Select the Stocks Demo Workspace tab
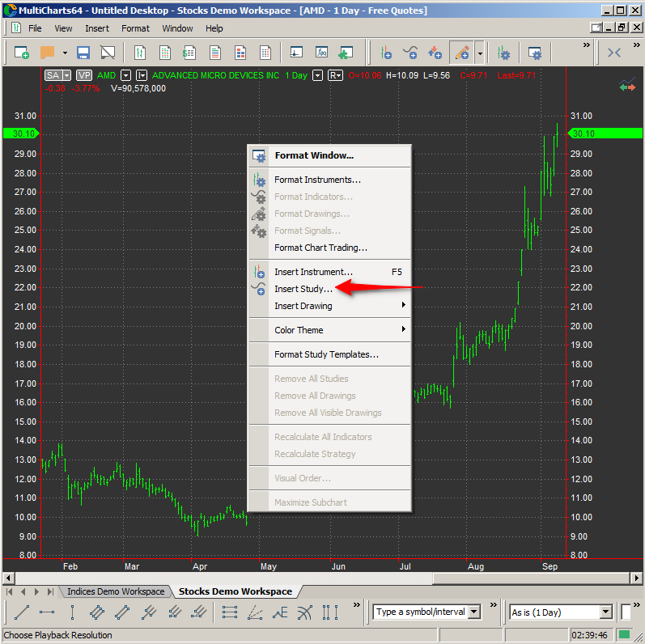645x644 pixels. click(x=236, y=591)
